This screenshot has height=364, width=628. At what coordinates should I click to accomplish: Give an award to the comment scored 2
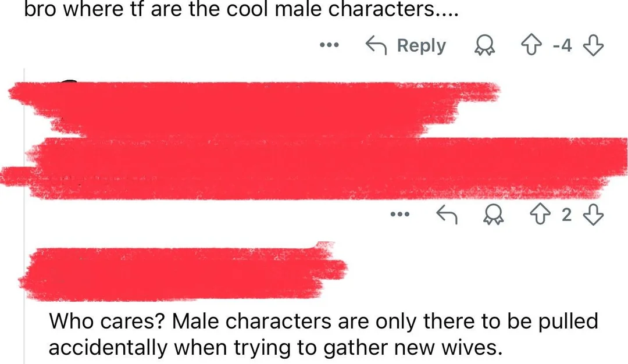point(494,215)
